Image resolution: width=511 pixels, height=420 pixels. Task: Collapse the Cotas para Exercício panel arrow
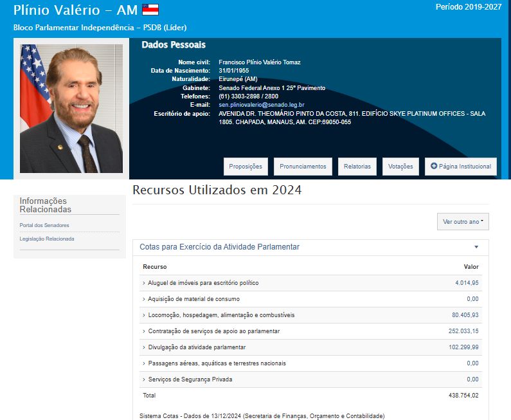pos(476,247)
